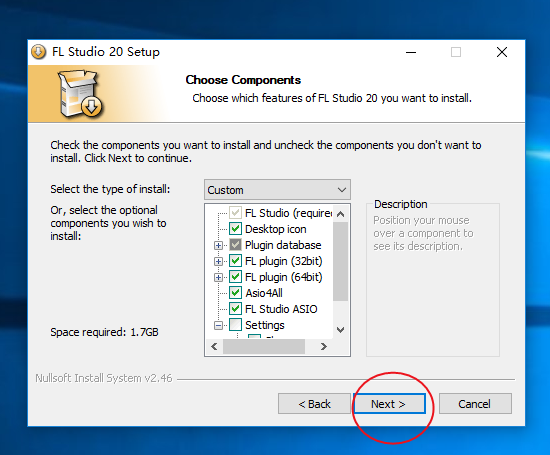The width and height of the screenshot is (550, 455).
Task: Toggle the Plugin database checkbox
Action: click(x=235, y=245)
